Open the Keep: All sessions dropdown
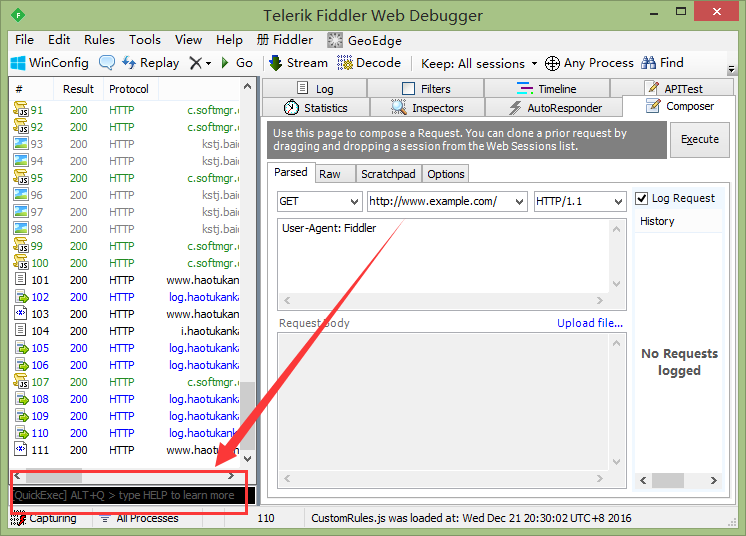 [479, 63]
